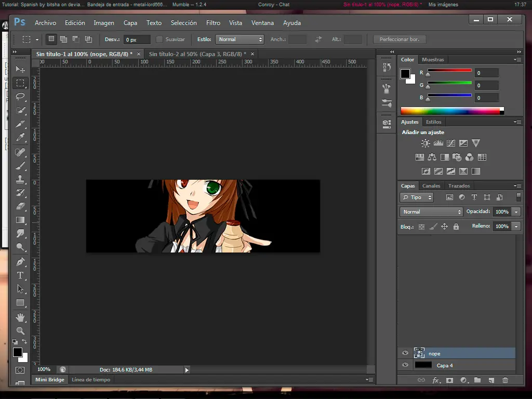
Task: Open Relleno slider dropdown arrow
Action: click(x=516, y=227)
